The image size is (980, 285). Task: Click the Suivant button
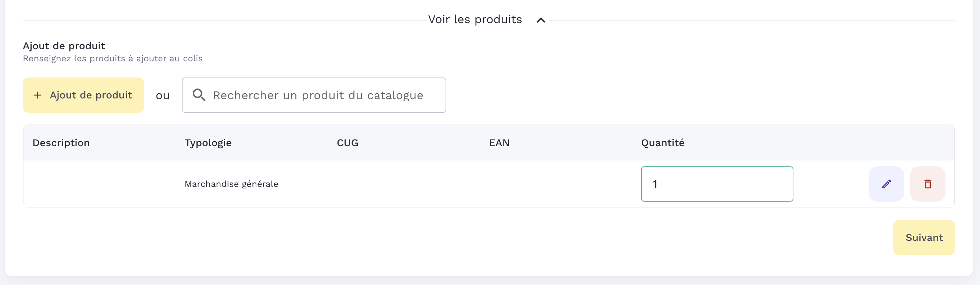924,237
